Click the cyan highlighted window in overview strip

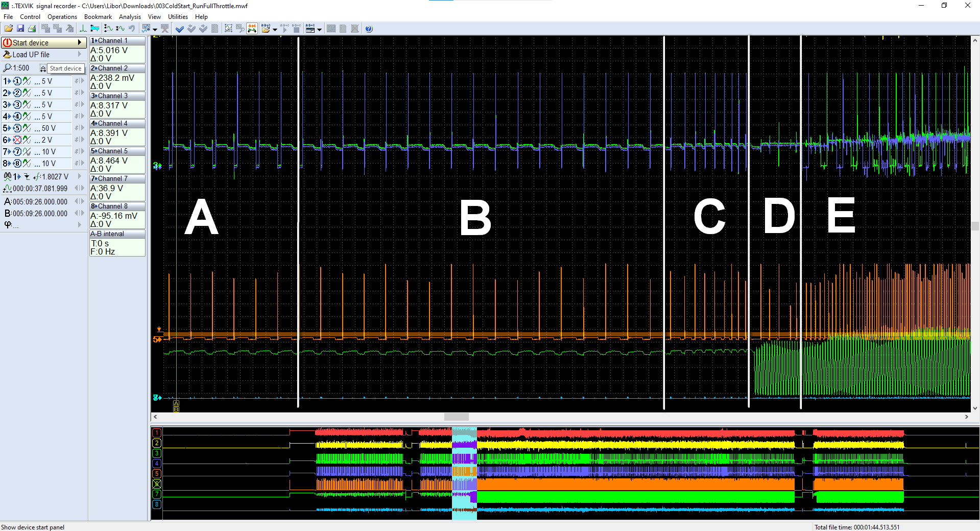[x=464, y=473]
